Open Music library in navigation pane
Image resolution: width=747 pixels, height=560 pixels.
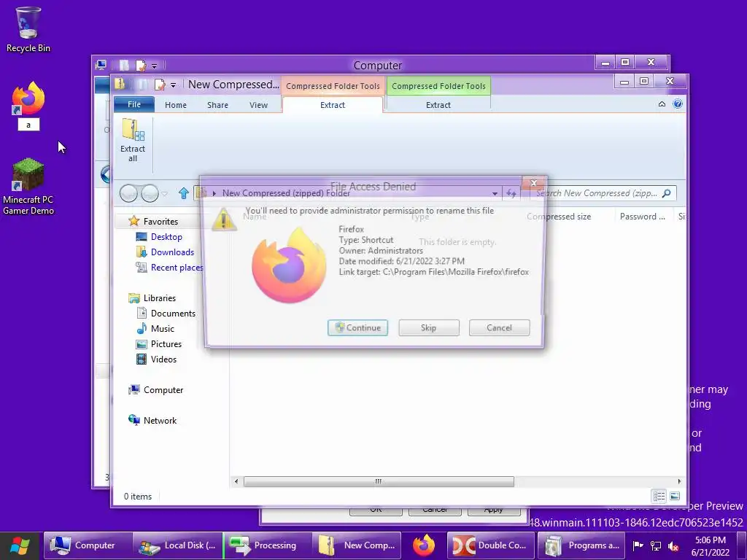[162, 328]
